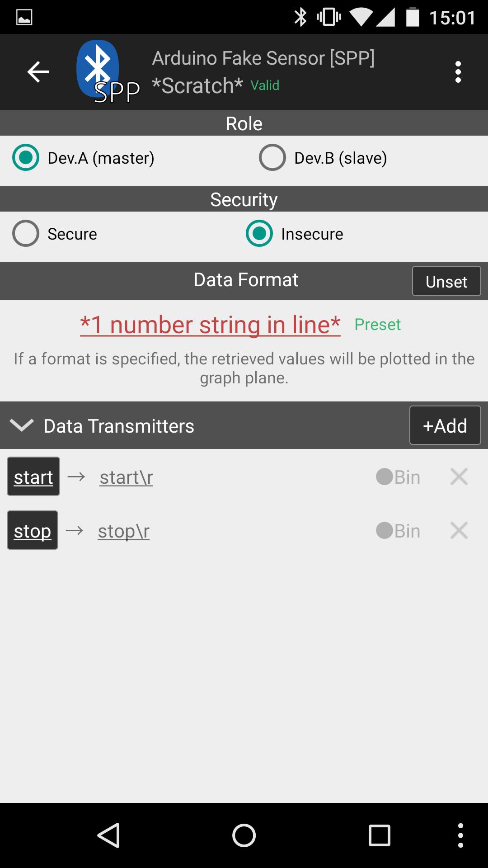
Task: Open the *1 number string in line* format
Action: 210,325
